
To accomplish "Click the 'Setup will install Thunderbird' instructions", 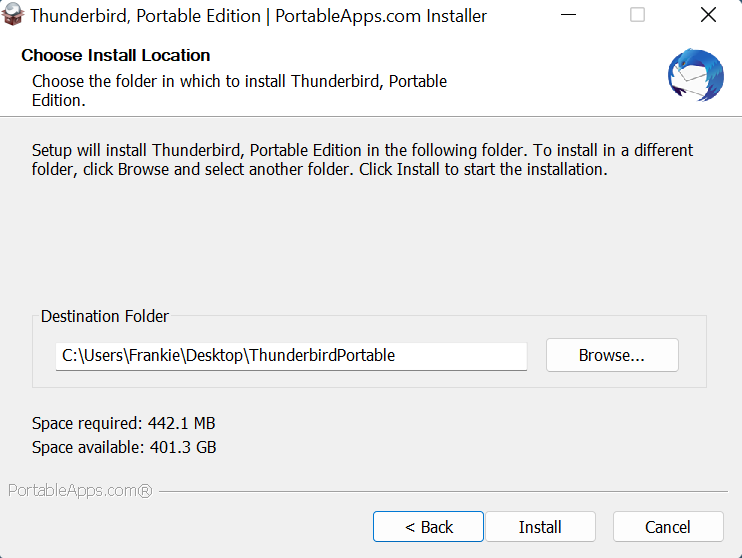I will pos(362,160).
